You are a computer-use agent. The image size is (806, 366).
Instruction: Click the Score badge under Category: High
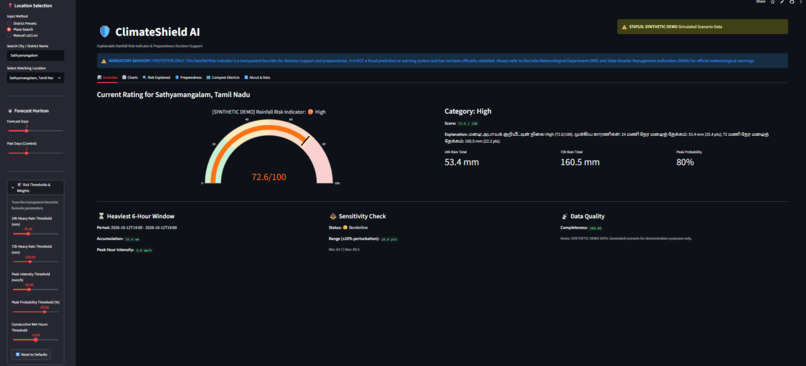(468, 124)
